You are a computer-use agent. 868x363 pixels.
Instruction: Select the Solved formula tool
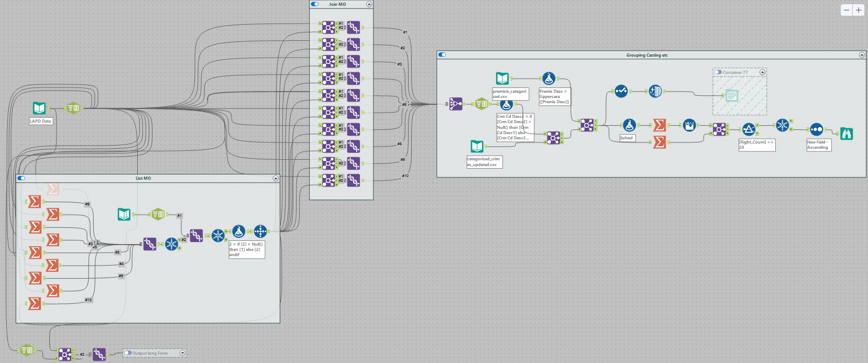[x=629, y=125]
